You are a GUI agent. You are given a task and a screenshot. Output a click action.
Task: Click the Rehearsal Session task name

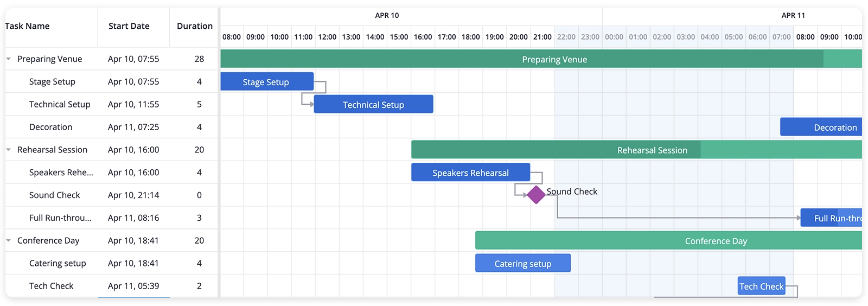(52, 150)
